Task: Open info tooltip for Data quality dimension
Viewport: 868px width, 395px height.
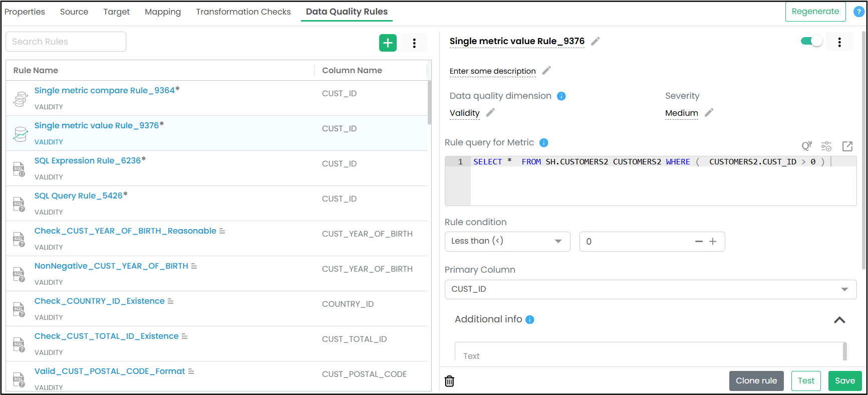Action: pyautogui.click(x=561, y=96)
